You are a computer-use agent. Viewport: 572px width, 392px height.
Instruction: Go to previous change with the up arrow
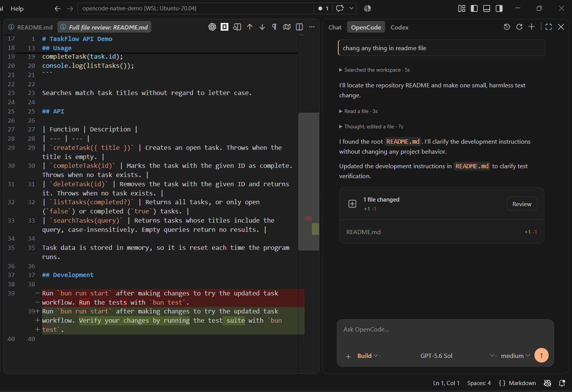tap(250, 27)
